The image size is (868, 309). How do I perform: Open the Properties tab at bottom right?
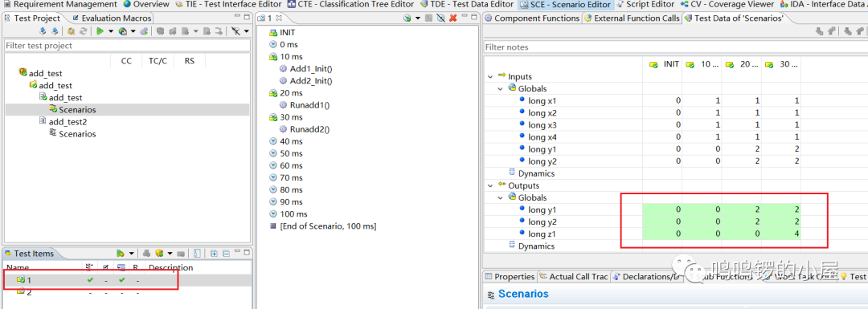[510, 276]
